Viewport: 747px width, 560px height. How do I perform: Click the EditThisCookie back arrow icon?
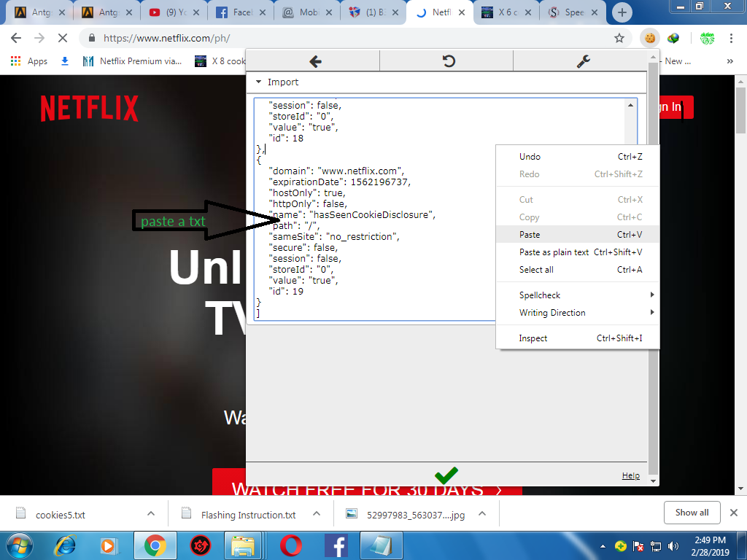pos(315,61)
